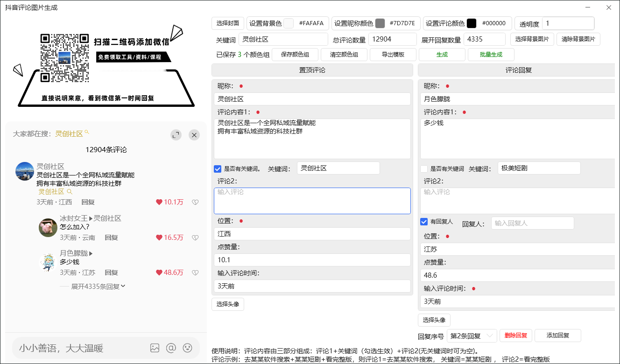Click the X icon to close the preview

[194, 134]
